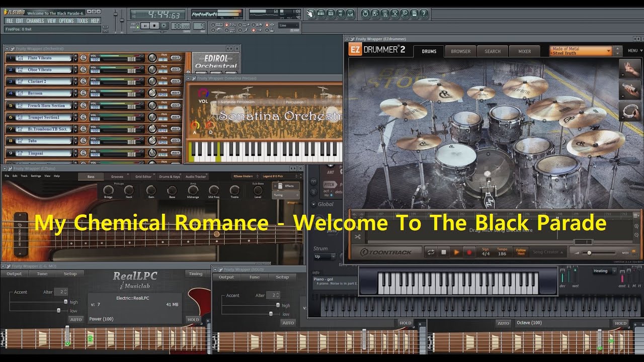Click the one-click recording microphone icon
The width and height of the screenshot is (644, 362).
click(x=405, y=13)
